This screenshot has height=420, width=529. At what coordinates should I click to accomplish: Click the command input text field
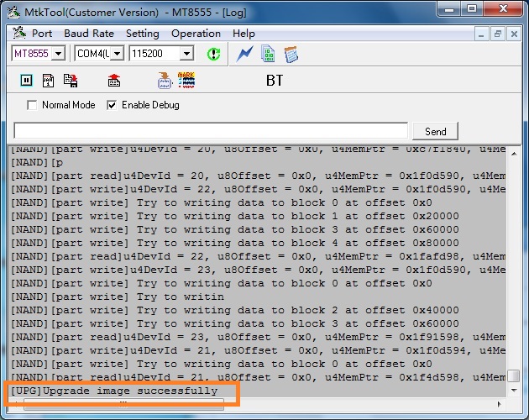pyautogui.click(x=210, y=131)
